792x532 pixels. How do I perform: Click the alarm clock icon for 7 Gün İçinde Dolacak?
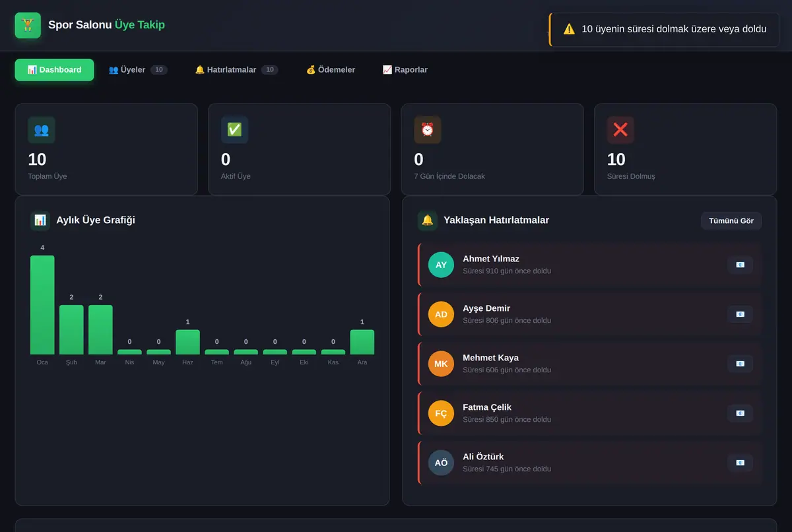(428, 130)
